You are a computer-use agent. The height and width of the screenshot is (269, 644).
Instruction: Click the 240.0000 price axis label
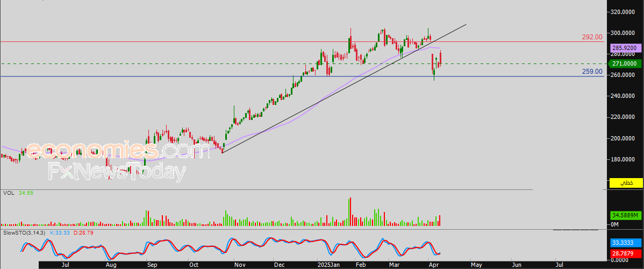pos(623,96)
